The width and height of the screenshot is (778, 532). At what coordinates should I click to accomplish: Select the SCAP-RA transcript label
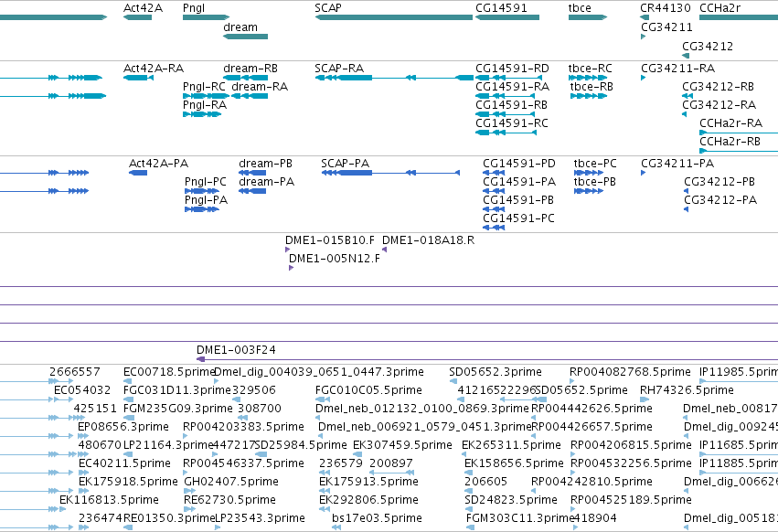click(x=339, y=68)
